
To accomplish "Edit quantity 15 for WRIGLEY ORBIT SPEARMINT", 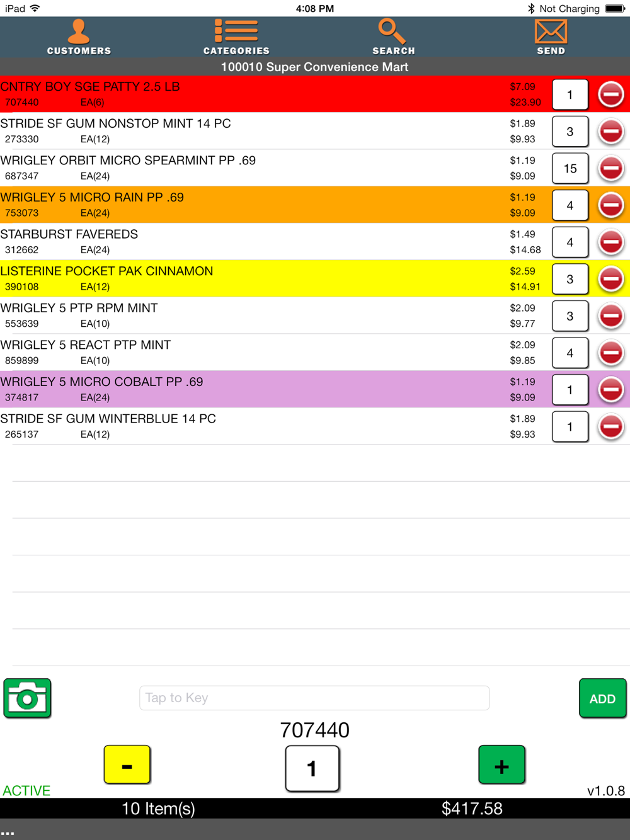I will point(570,169).
